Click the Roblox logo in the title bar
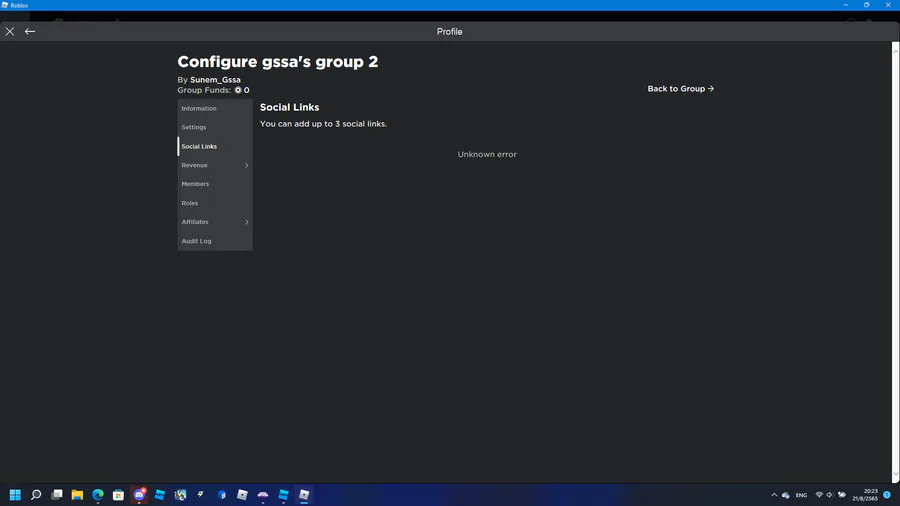This screenshot has height=506, width=900. coord(5,5)
